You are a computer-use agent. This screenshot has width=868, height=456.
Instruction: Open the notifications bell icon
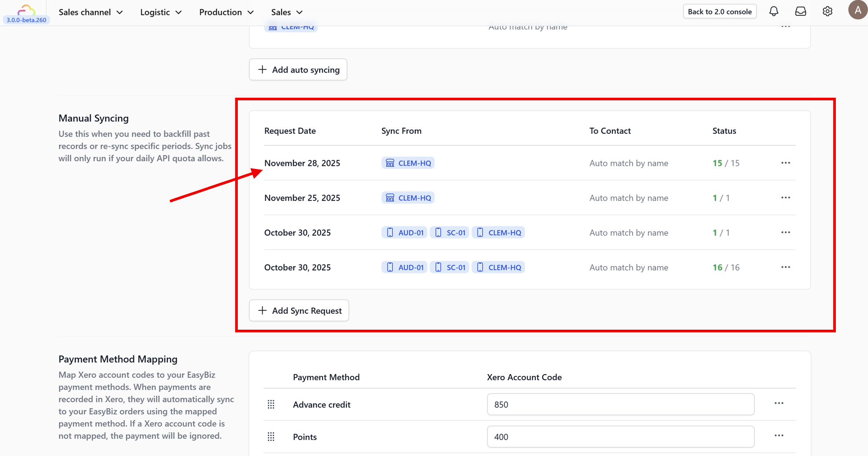[x=773, y=11]
